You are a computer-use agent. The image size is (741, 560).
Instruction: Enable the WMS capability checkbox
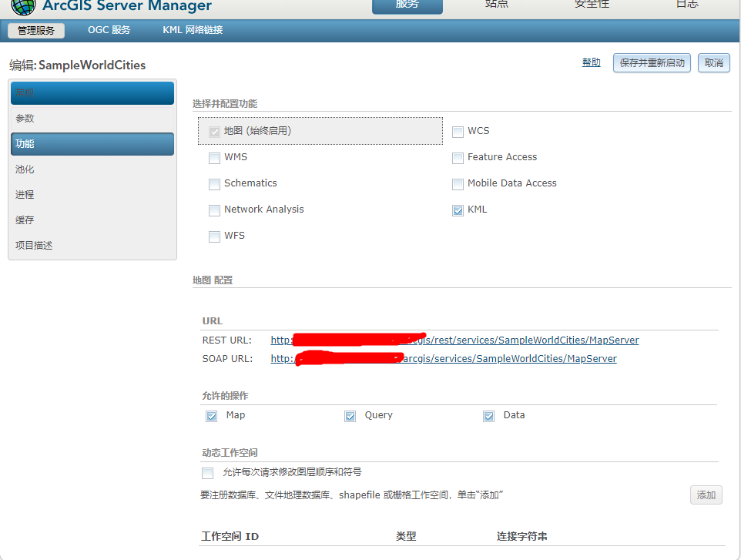(x=215, y=158)
